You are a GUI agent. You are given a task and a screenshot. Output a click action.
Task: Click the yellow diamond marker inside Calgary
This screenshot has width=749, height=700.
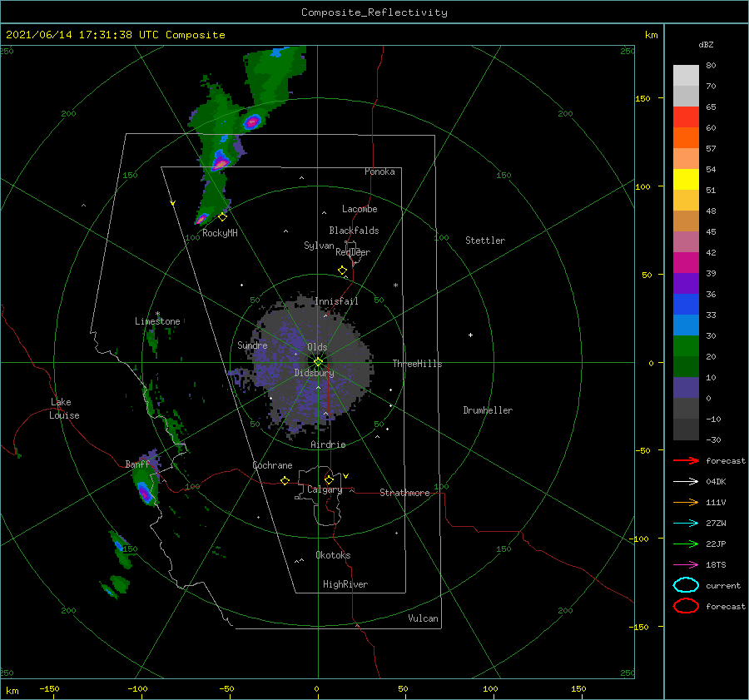329,479
